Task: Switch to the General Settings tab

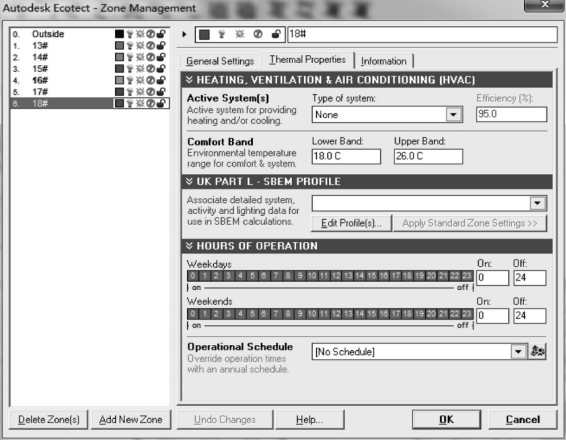Action: pos(220,61)
